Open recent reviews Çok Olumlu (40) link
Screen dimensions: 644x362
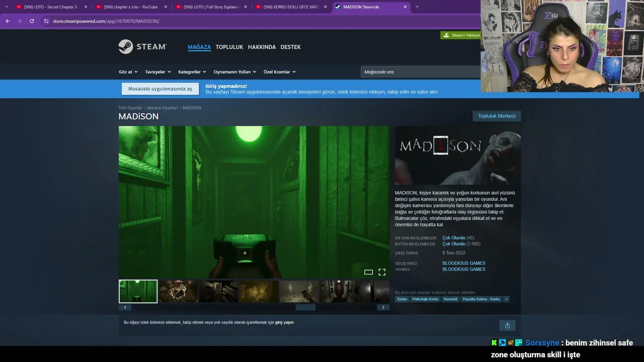coord(458,238)
